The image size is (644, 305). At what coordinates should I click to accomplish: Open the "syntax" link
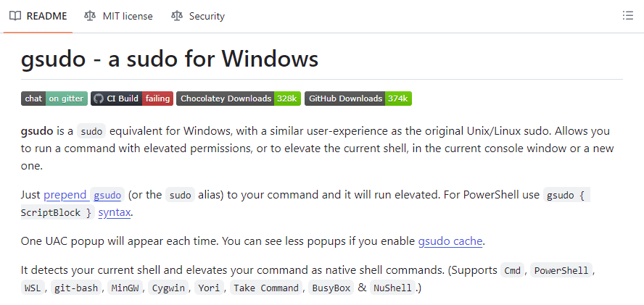pyautogui.click(x=115, y=212)
